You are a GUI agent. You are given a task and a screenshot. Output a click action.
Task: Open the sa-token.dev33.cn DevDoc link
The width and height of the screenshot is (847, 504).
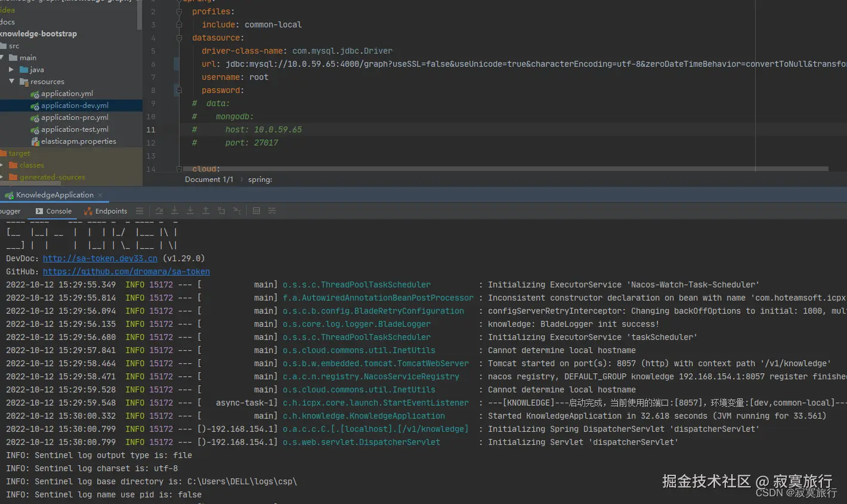(100, 258)
